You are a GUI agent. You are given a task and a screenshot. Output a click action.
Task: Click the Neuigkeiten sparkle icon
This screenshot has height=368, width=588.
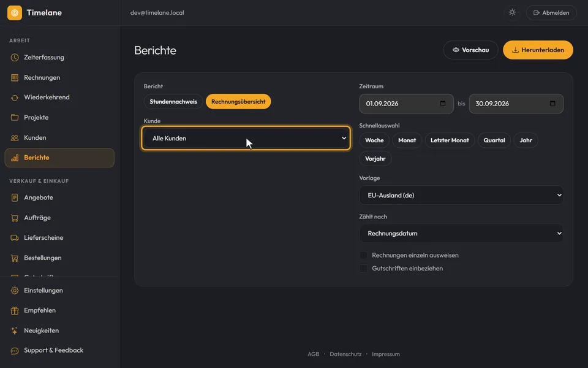coord(15,331)
